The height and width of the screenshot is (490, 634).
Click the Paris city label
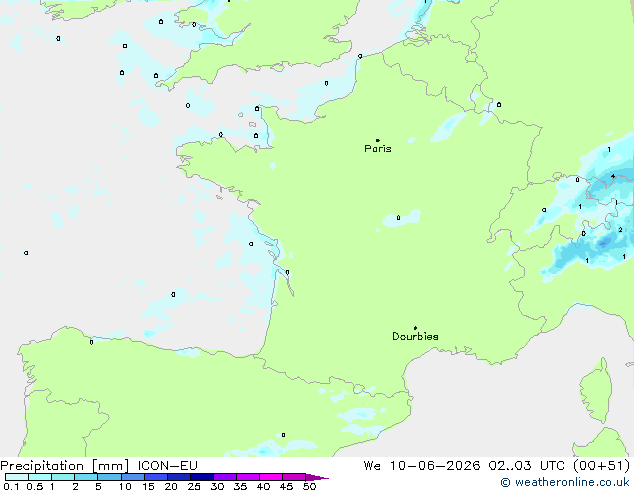point(378,149)
